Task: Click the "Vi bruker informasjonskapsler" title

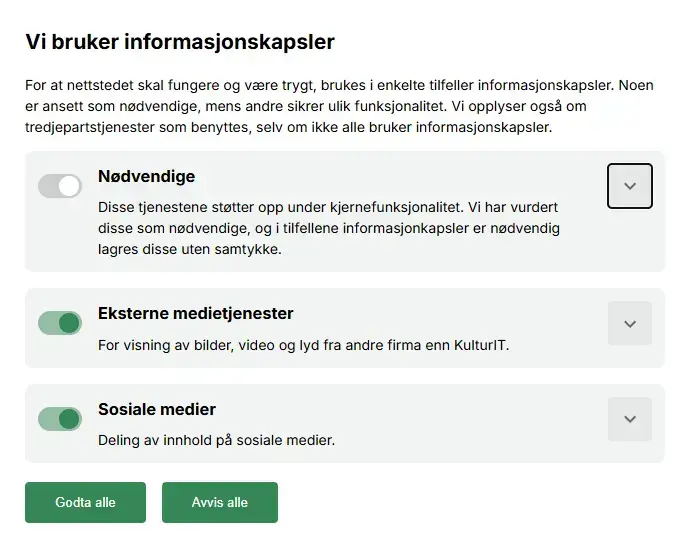Action: point(180,42)
